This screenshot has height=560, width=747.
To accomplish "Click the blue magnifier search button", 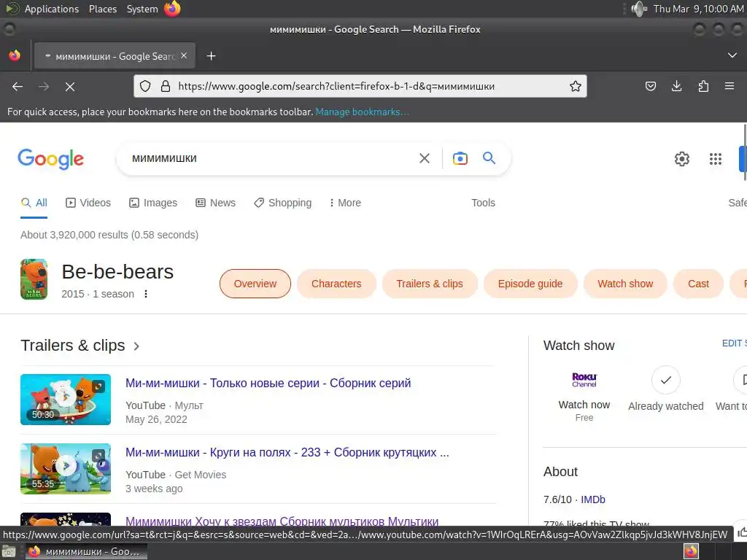I will [489, 157].
